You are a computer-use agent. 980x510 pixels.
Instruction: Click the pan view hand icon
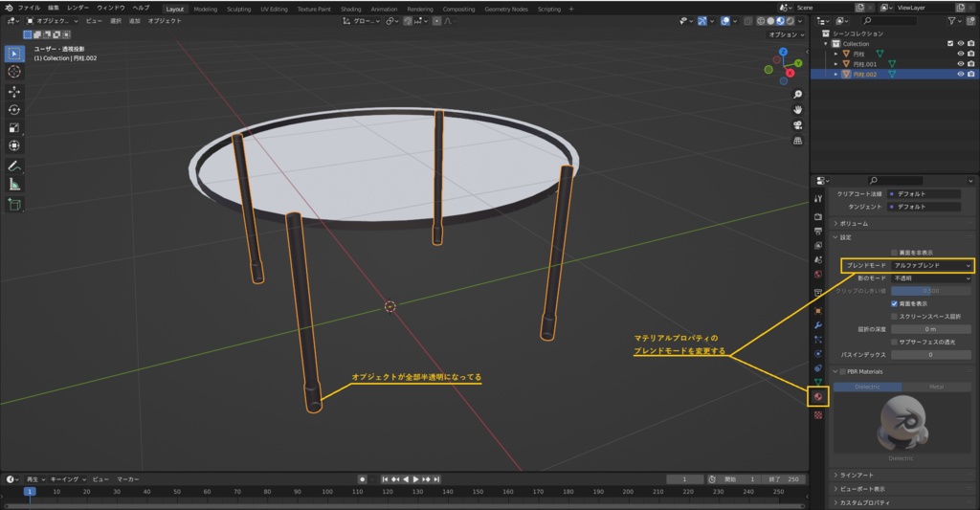[797, 110]
